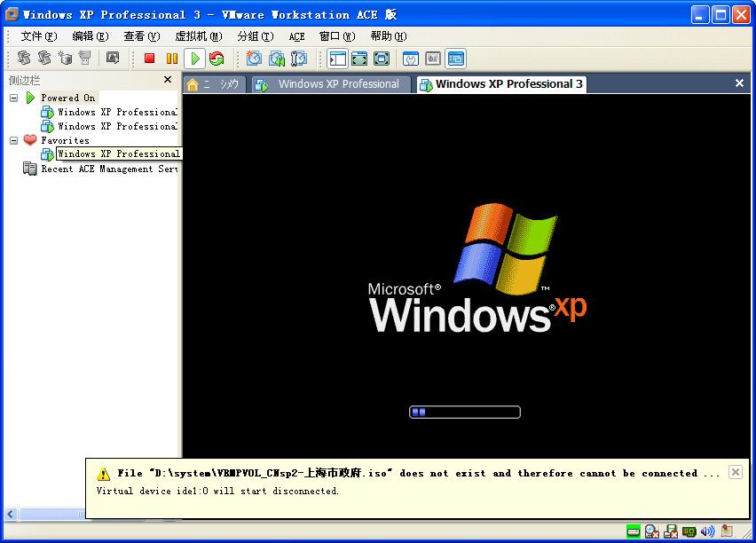Click the red Power Off button
This screenshot has height=543, width=756.
click(149, 59)
